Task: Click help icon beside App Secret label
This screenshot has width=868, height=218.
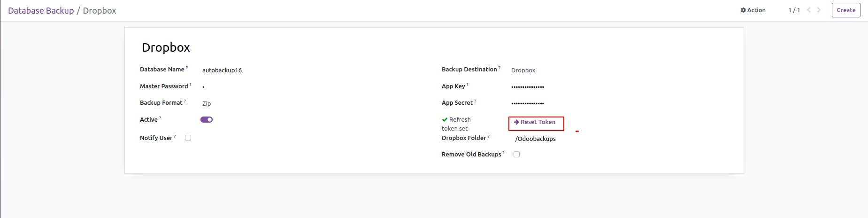Action: coord(475,101)
